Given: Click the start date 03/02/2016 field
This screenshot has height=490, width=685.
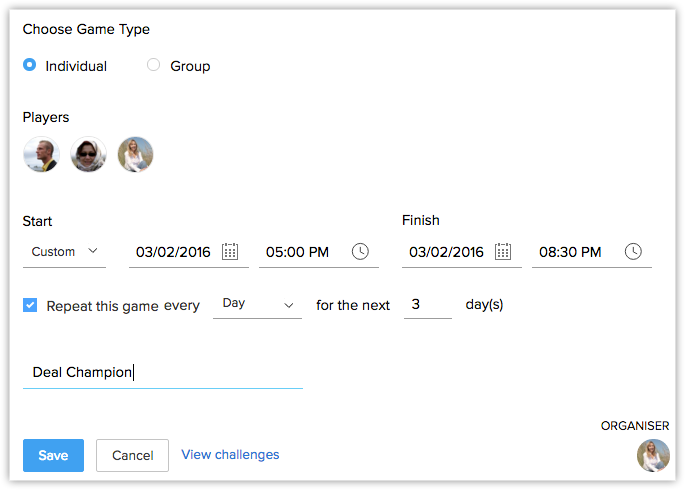Looking at the screenshot, I should tap(173, 252).
